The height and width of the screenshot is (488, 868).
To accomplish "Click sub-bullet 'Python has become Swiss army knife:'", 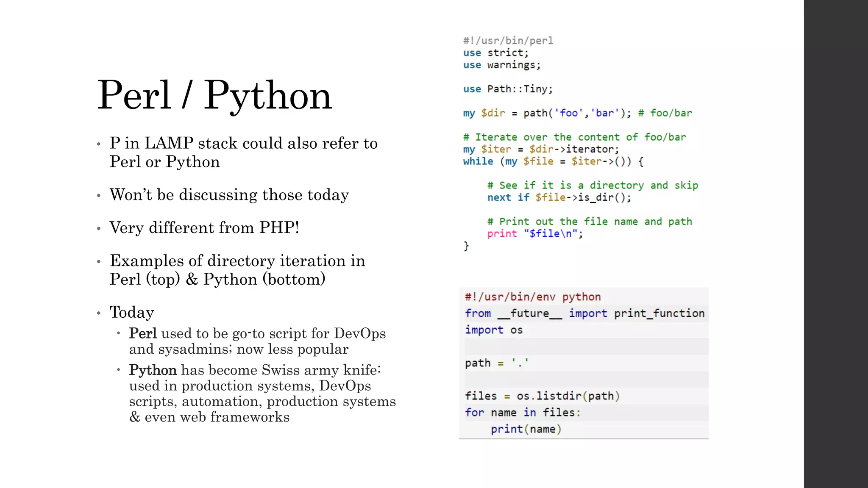I will [255, 370].
